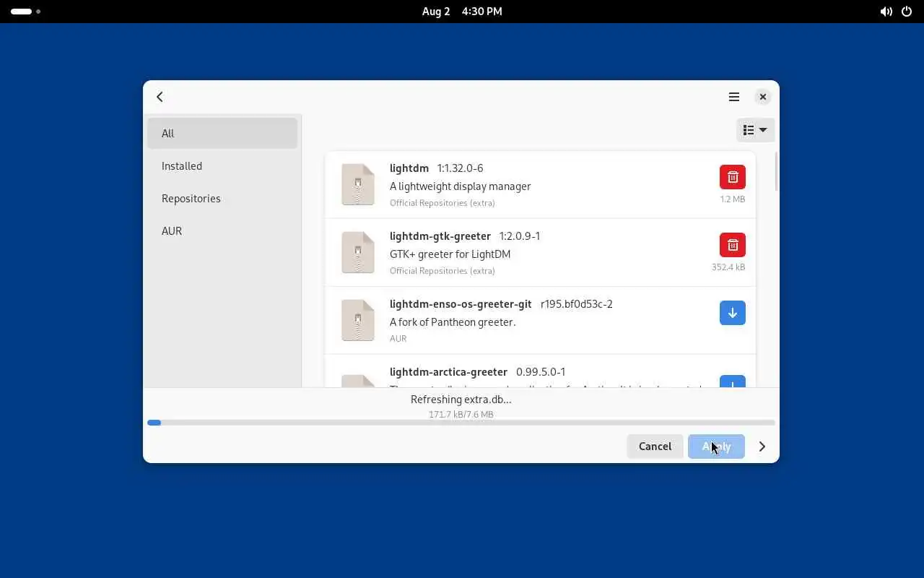
Task: Remove lightdm with its red trash button
Action: coord(733,177)
